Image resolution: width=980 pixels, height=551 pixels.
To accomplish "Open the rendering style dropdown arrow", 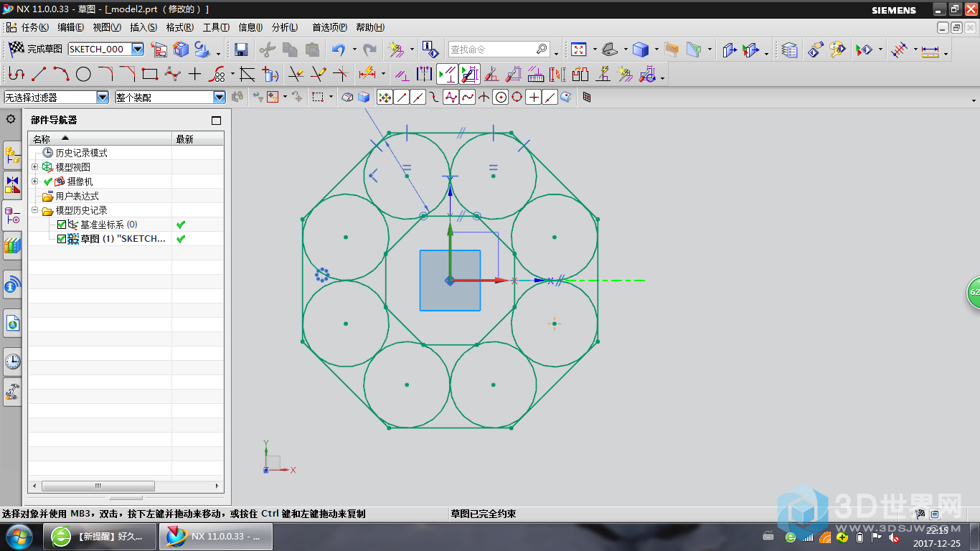I will [x=656, y=51].
